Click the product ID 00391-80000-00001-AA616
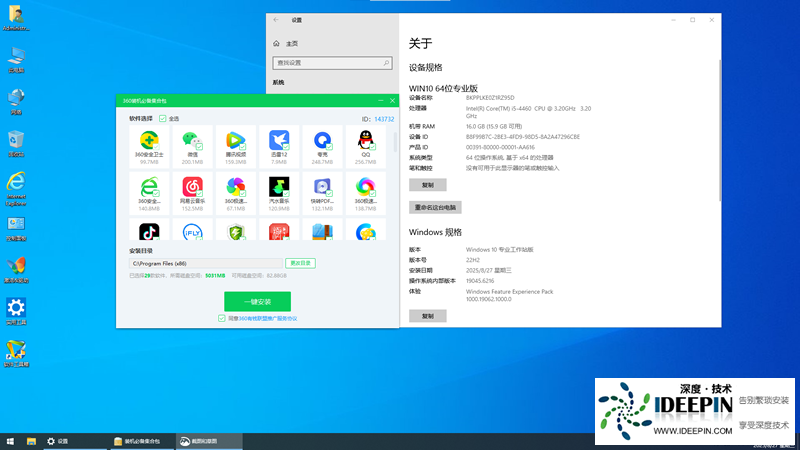Screen dimensions: 800x450 (500, 147)
